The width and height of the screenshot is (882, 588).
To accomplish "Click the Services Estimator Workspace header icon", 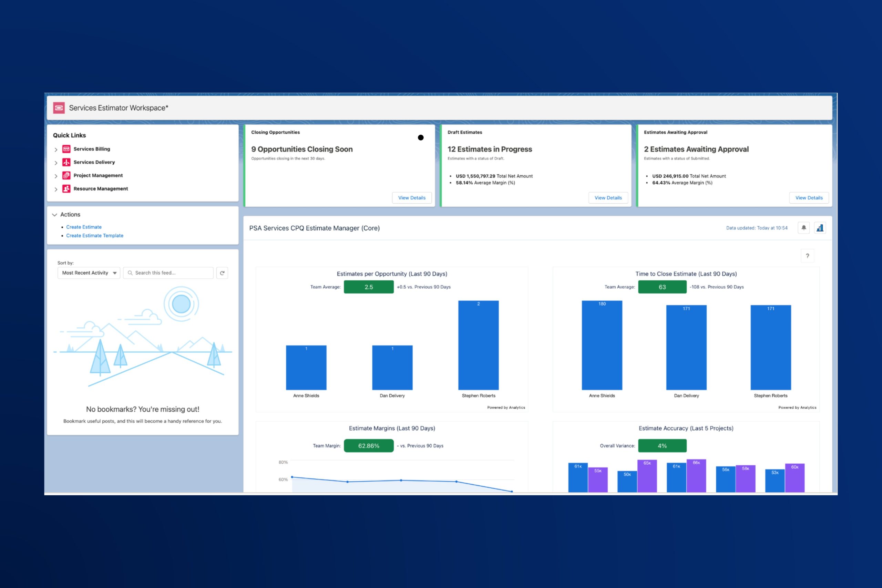I will click(x=59, y=108).
